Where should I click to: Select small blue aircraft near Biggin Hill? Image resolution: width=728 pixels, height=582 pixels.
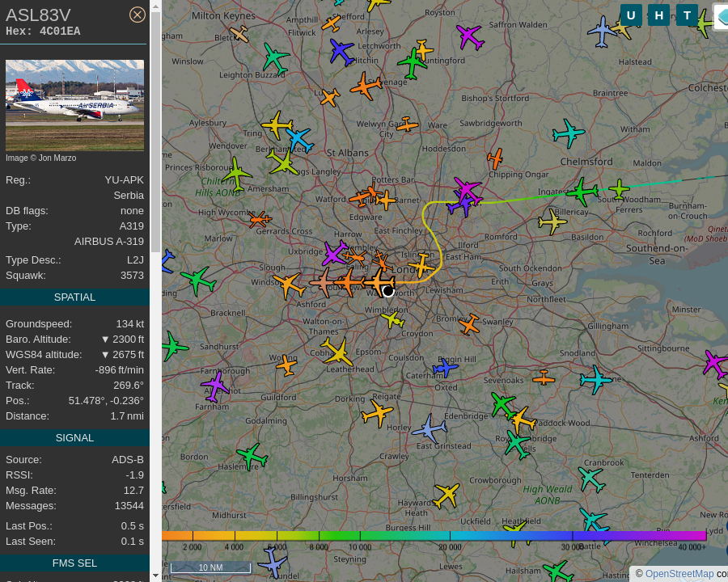pyautogui.click(x=445, y=368)
